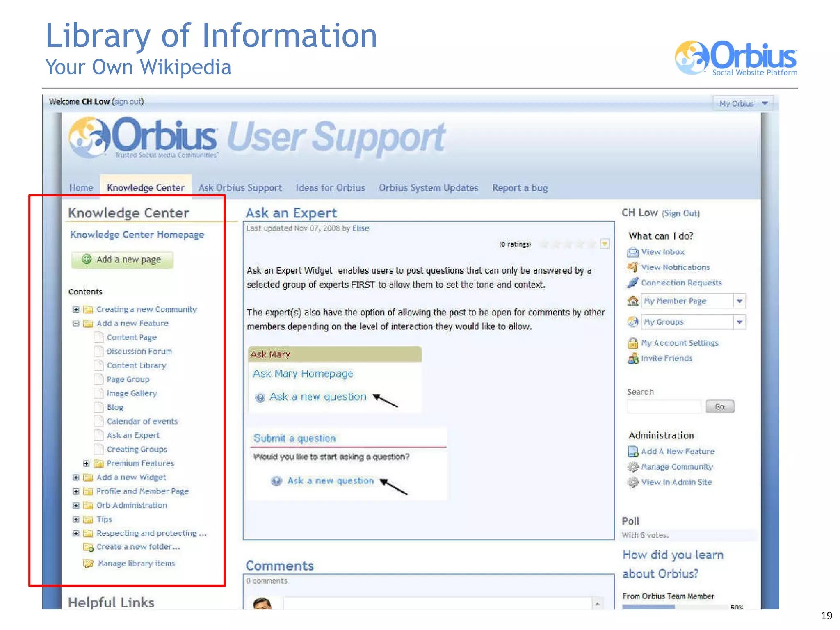The width and height of the screenshot is (840, 630).
Task: Expand the Premium Features folder
Action: pos(86,463)
